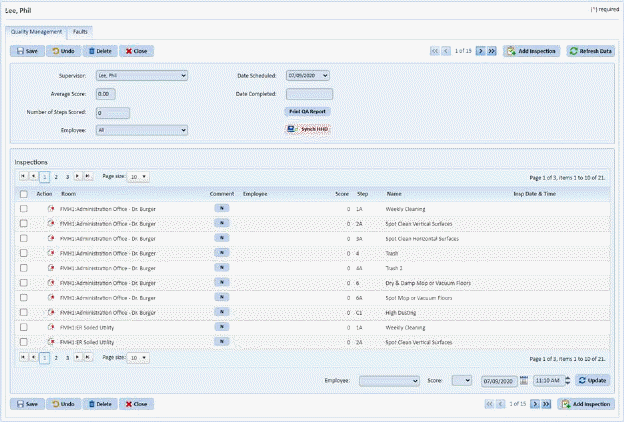Tick the checkbox for the Trash row
The width and height of the screenshot is (624, 422).
pyautogui.click(x=23, y=254)
